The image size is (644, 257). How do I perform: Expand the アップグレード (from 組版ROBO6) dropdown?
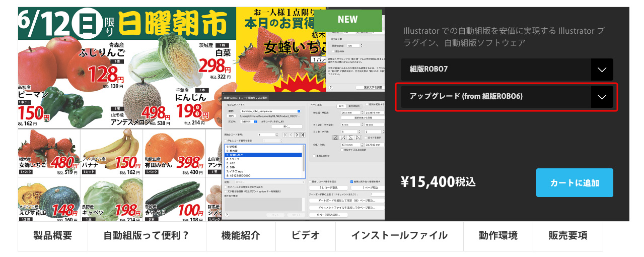(x=507, y=96)
